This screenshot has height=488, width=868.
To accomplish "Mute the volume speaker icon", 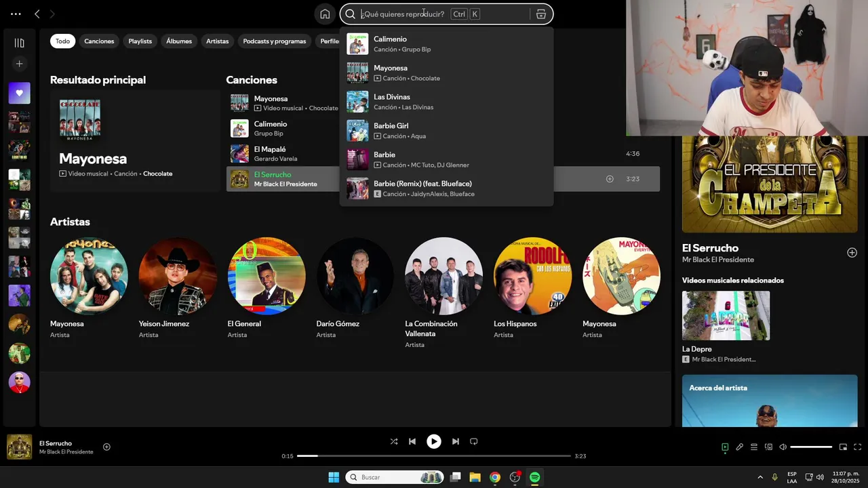I will pos(783,447).
